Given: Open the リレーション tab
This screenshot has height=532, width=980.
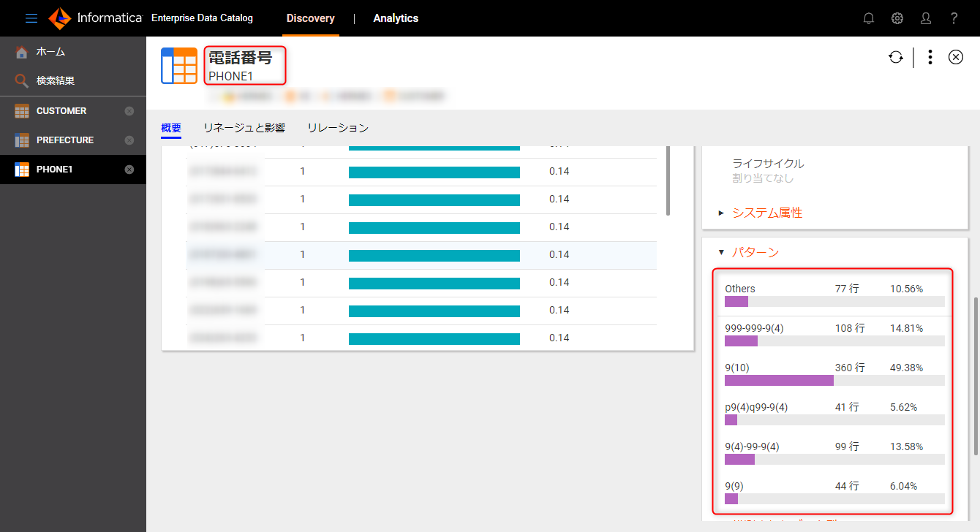Looking at the screenshot, I should point(336,126).
